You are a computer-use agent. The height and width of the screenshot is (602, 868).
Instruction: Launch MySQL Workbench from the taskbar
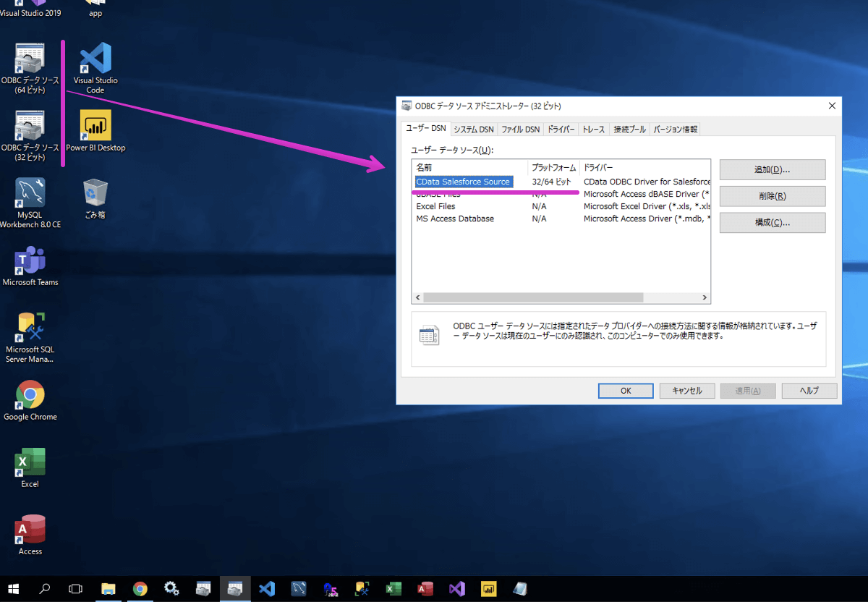coord(299,589)
